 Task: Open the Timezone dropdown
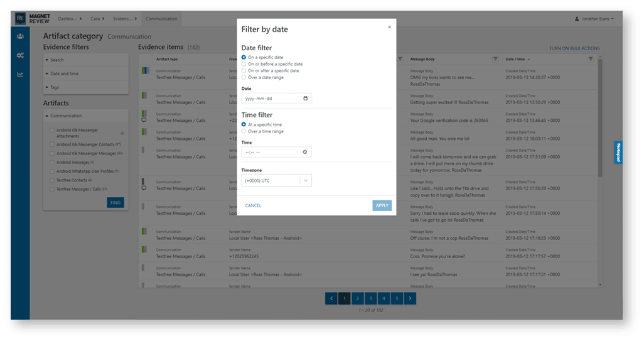point(276,180)
